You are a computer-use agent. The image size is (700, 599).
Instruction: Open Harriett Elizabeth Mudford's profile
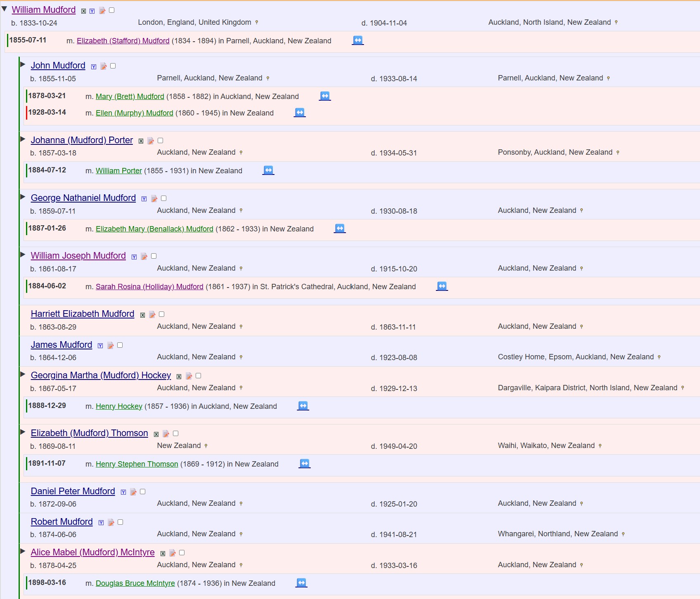(83, 314)
